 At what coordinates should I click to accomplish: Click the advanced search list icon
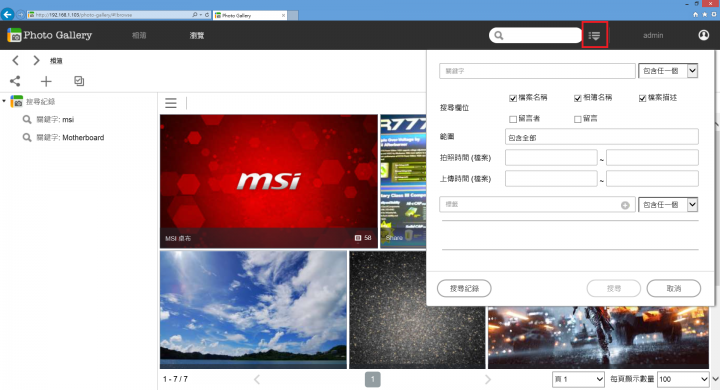[x=594, y=35]
